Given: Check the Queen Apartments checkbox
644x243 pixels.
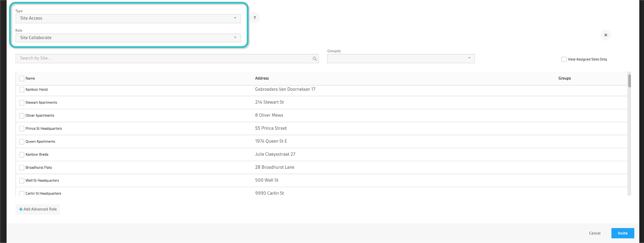Looking at the screenshot, I should pyautogui.click(x=22, y=142).
